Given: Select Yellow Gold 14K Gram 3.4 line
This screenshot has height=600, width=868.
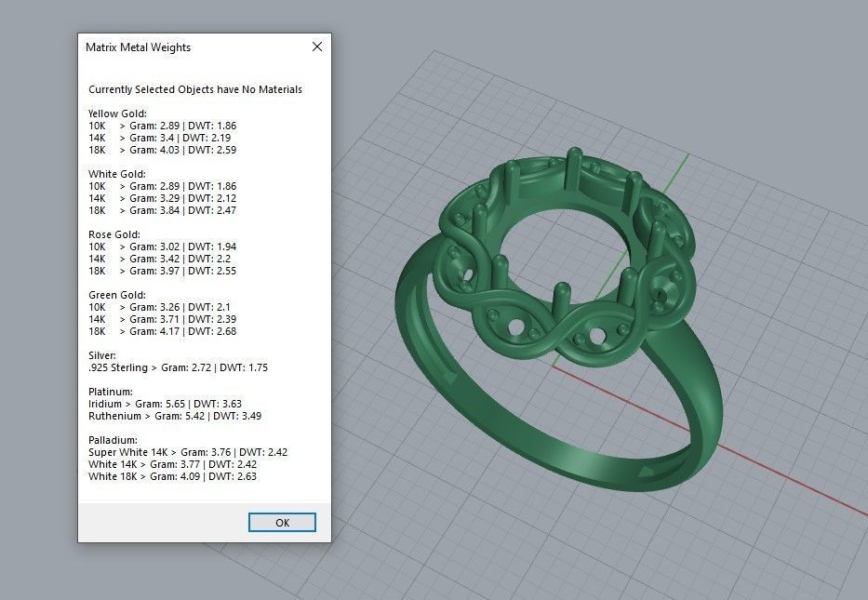Looking at the screenshot, I should (159, 138).
